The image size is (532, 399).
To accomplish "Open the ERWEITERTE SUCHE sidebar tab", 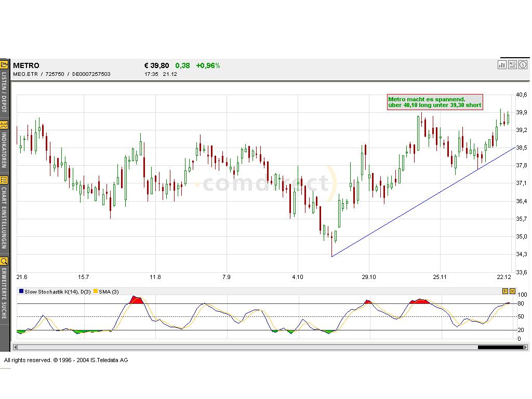I will (x=4, y=293).
